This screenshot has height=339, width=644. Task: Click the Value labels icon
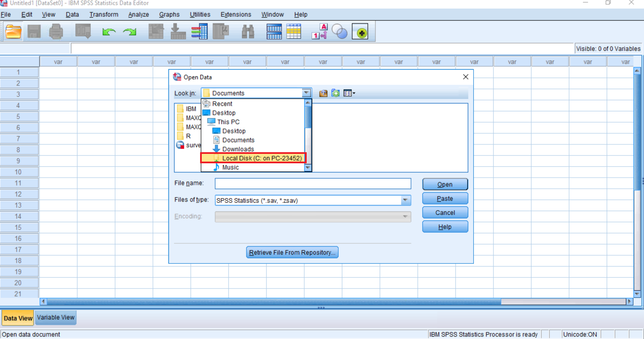pos(319,32)
